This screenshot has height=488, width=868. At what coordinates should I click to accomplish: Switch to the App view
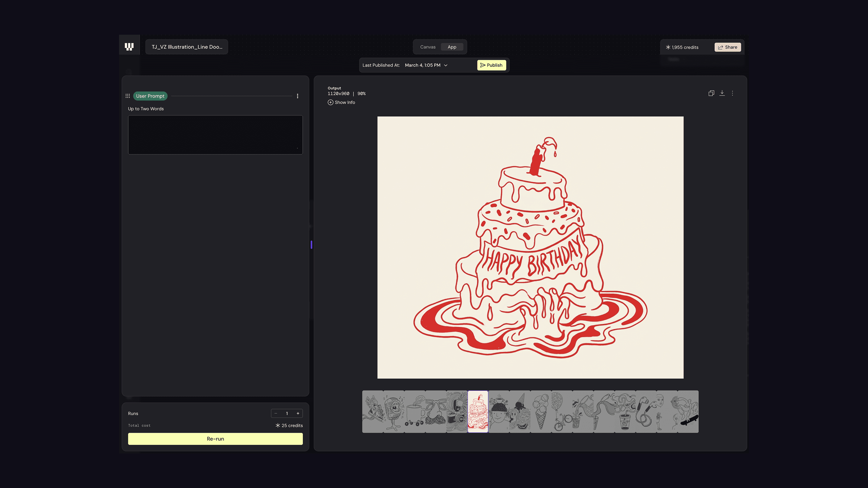(452, 47)
